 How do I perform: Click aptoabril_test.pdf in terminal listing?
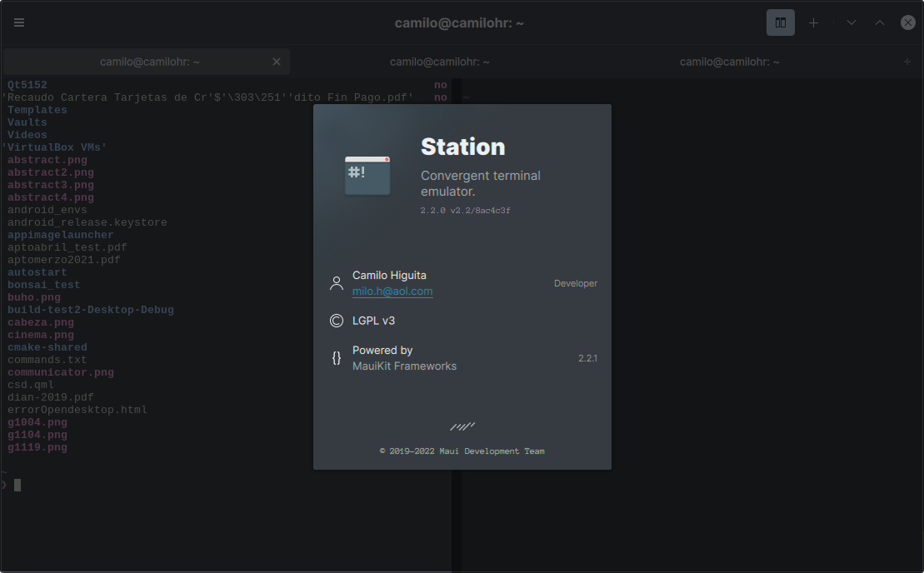67,247
